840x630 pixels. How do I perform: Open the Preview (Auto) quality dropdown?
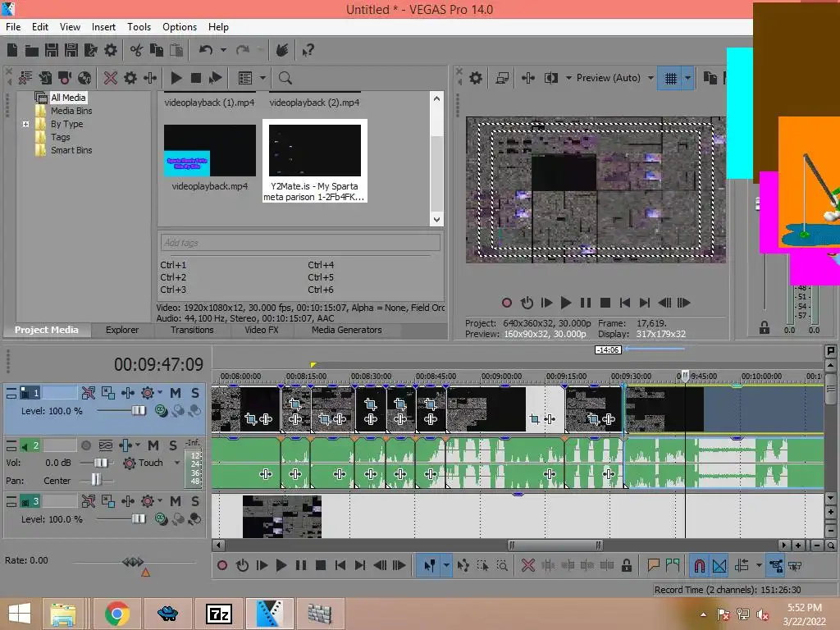click(x=651, y=78)
